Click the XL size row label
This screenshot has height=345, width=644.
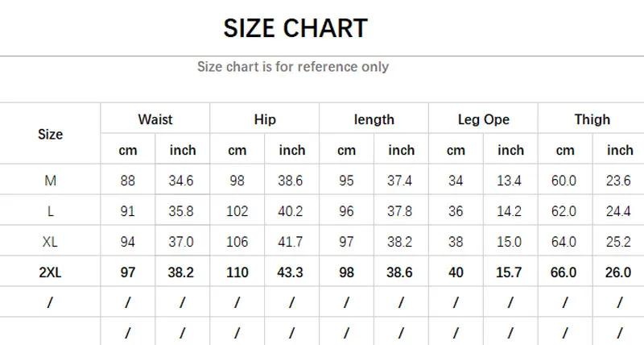tap(50, 242)
